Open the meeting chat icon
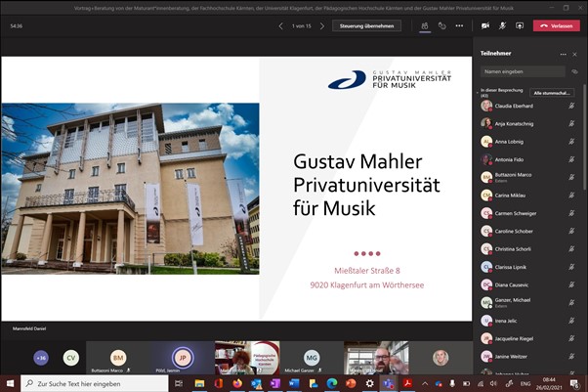 click(x=442, y=26)
